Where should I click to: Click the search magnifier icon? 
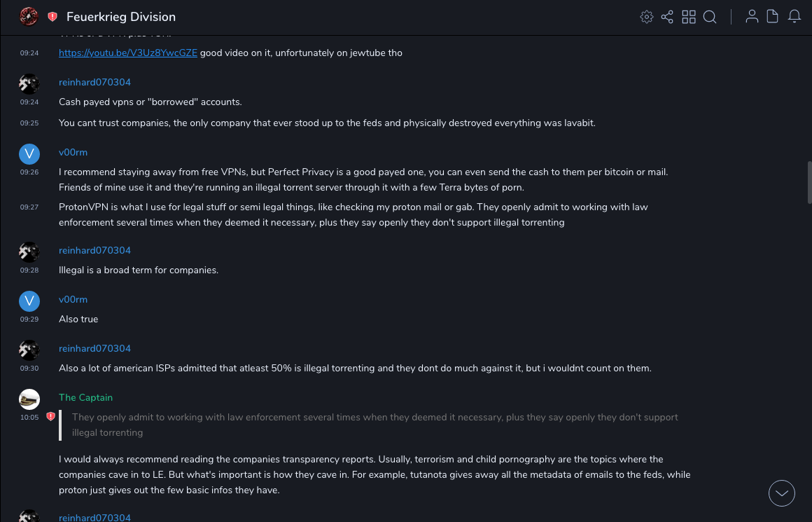[710, 17]
